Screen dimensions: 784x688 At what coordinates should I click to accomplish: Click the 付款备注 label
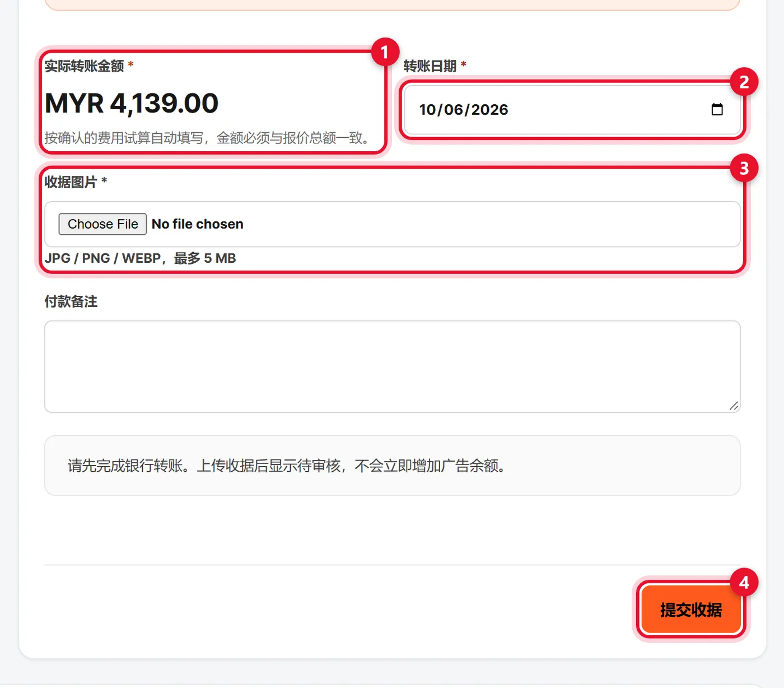[71, 301]
